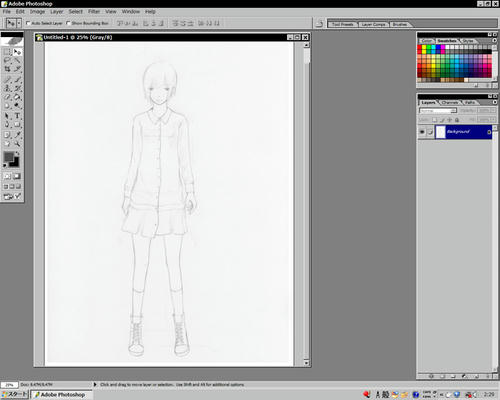This screenshot has width=500, height=400.
Task: Open the Layers panel flyout menu arrow
Action: (495, 102)
